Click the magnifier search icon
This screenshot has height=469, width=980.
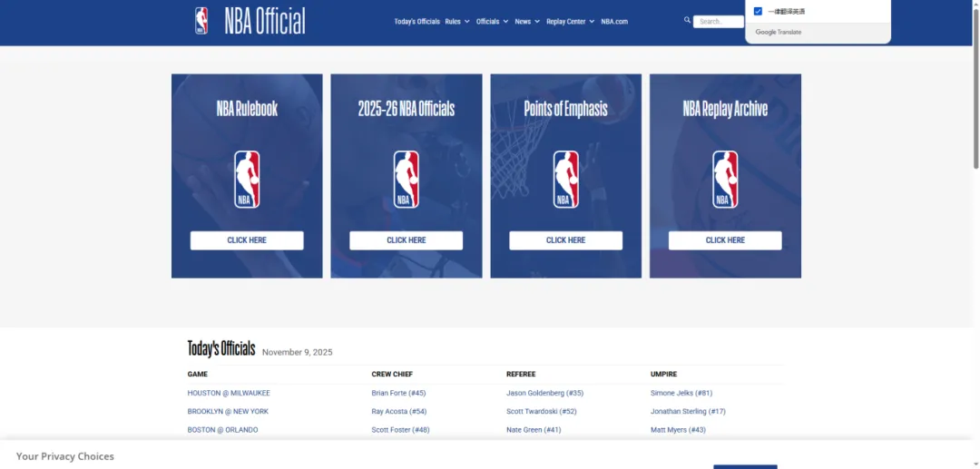point(688,20)
